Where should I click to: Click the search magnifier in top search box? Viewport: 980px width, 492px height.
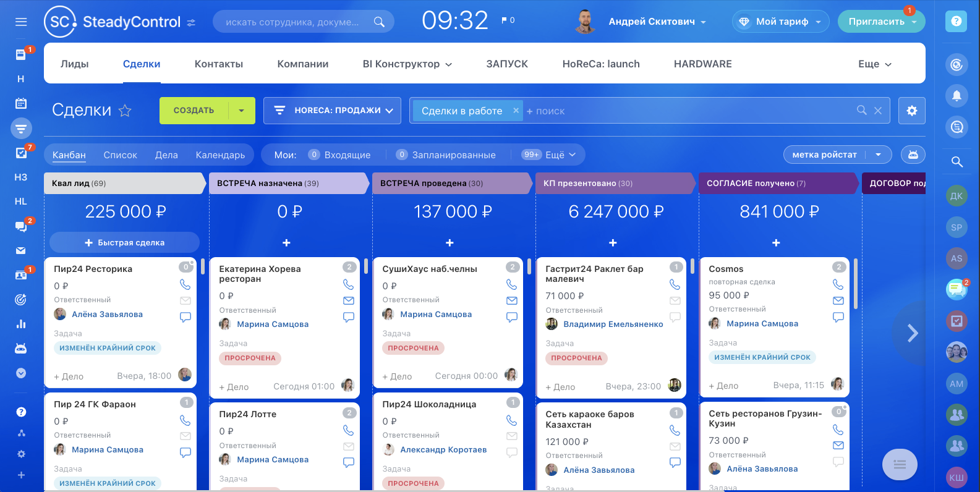point(379,22)
